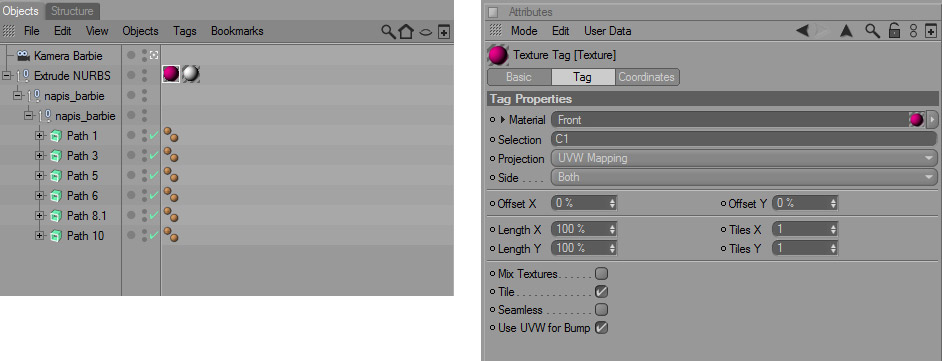
Task: Click the new window icon in Attributes panel
Action: point(931,31)
